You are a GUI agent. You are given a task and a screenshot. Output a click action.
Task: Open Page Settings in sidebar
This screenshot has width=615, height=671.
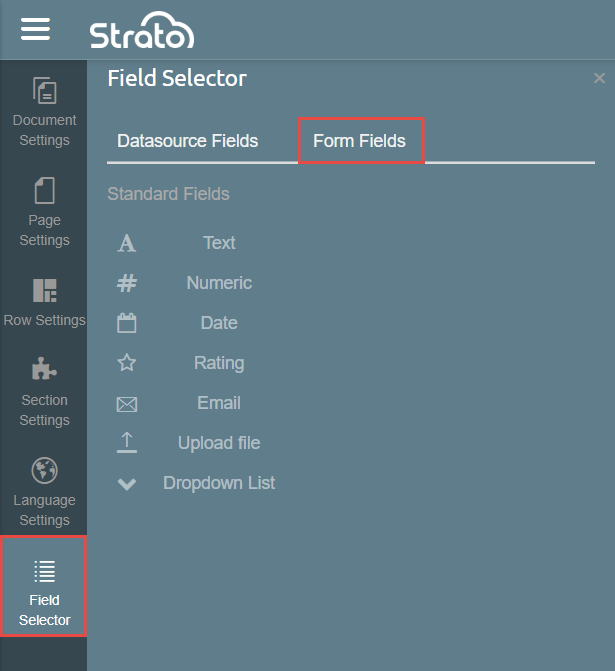click(44, 211)
